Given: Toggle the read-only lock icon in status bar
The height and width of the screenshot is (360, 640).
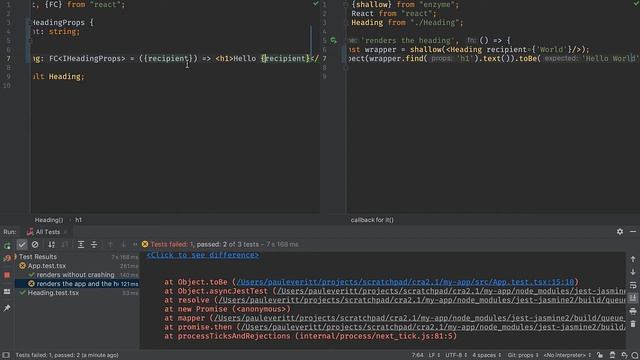Looking at the screenshot, I should (600, 355).
